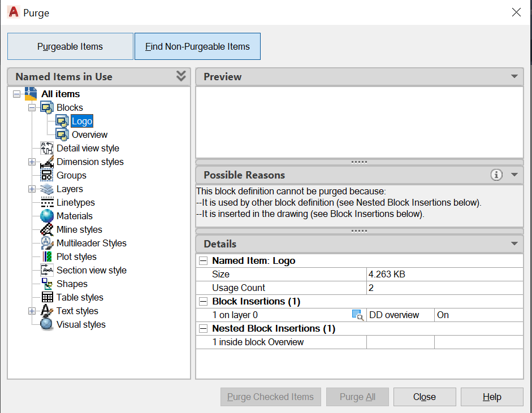Expand the Dimension styles node
Viewport: 532px width, 413px height.
click(x=32, y=162)
